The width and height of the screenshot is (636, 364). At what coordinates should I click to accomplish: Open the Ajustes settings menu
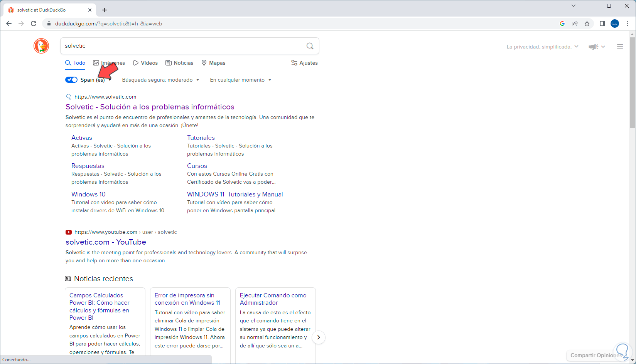coord(305,63)
